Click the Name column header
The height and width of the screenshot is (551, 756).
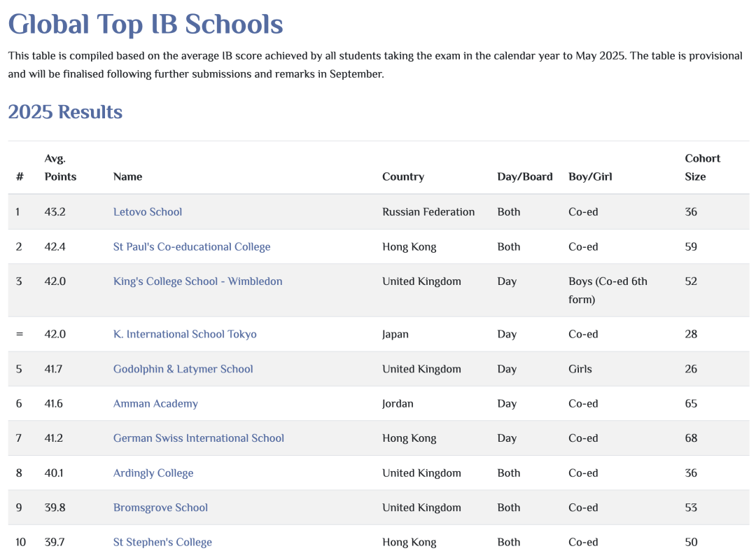(x=127, y=177)
